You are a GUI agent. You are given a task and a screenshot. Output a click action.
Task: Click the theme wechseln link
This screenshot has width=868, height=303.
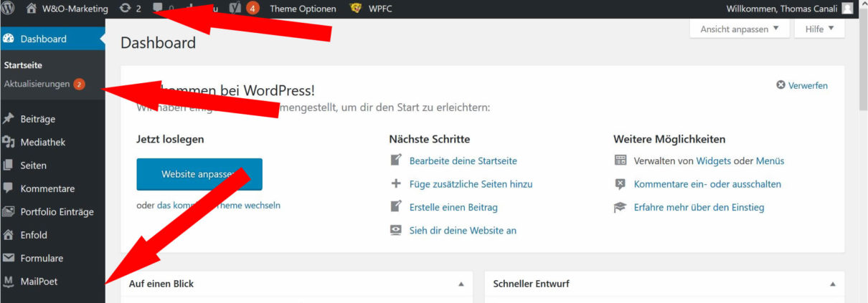(218, 205)
